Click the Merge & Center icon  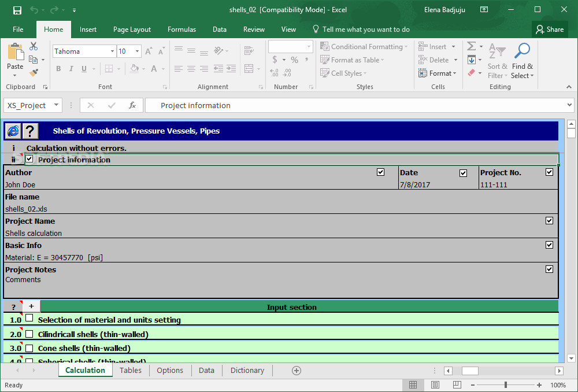[x=249, y=69]
